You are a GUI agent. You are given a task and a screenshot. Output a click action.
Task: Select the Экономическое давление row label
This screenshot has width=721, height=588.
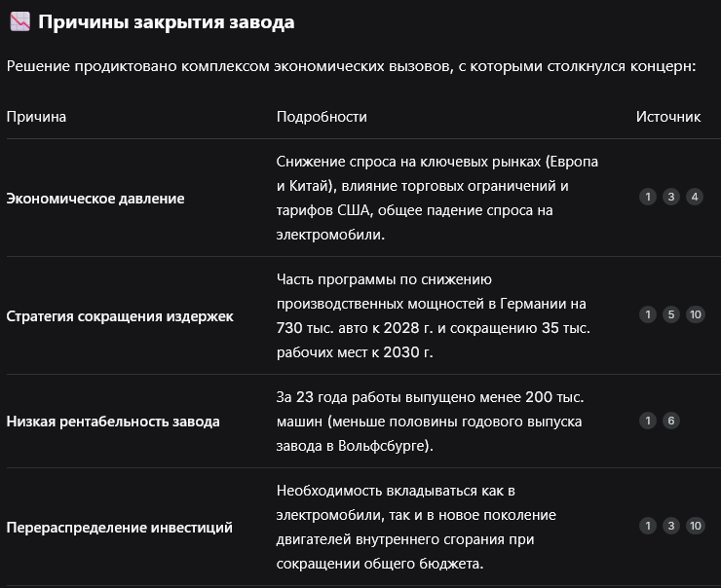click(x=95, y=199)
